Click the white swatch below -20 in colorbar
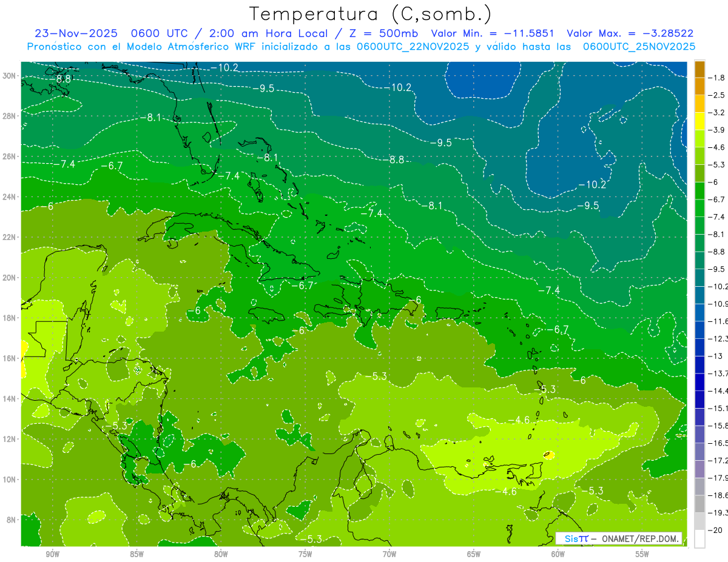 click(x=699, y=538)
